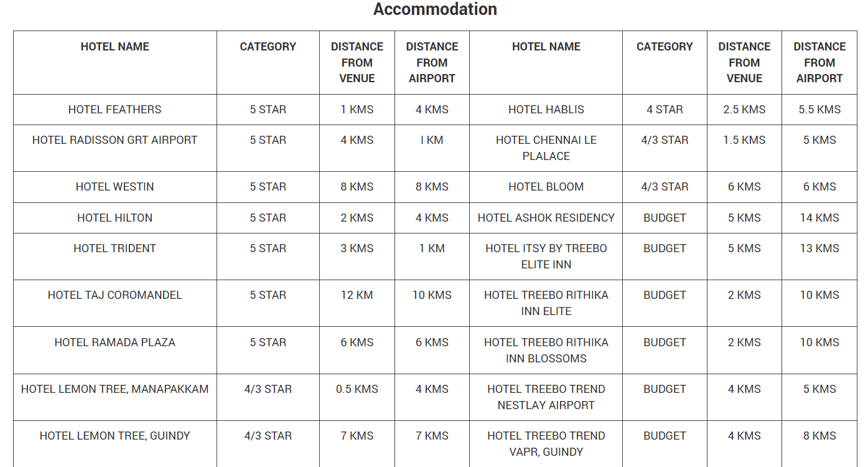Select HOTEL ASHOK RESIDENCY cell

coord(546,218)
